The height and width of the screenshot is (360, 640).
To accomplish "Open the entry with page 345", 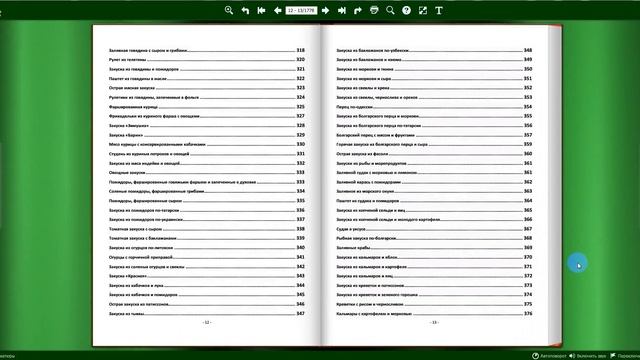I will click(x=207, y=294).
